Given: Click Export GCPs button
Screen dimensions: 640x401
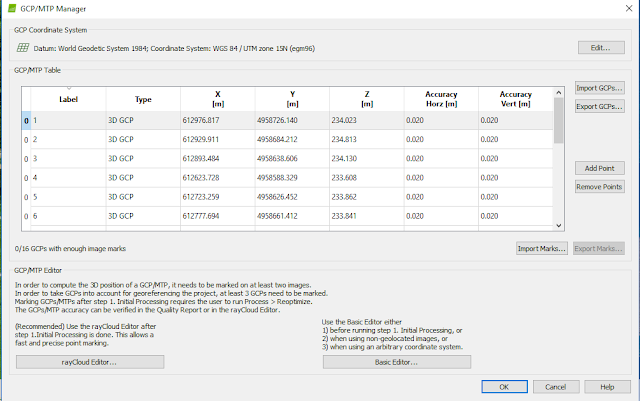Looking at the screenshot, I should click(600, 106).
